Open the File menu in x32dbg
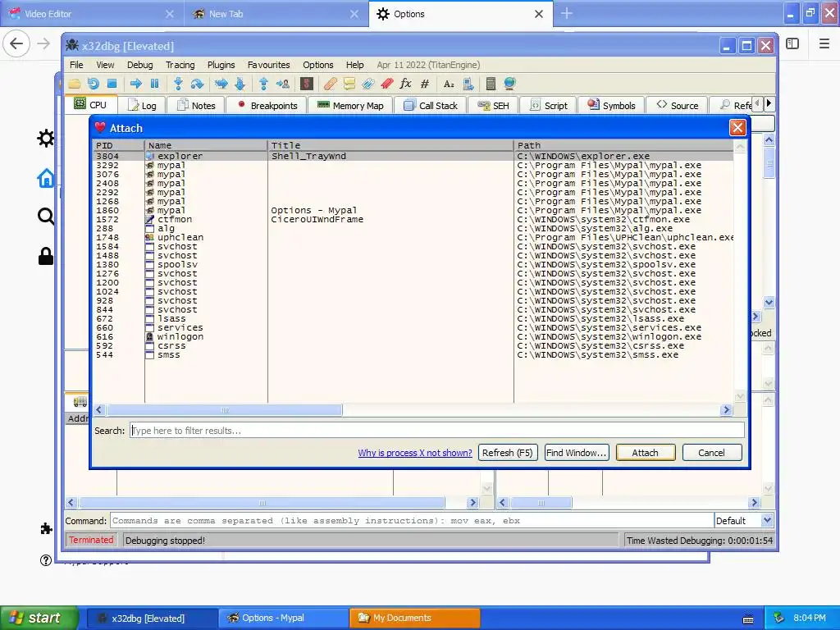Viewport: 840px width, 630px height. (x=76, y=65)
